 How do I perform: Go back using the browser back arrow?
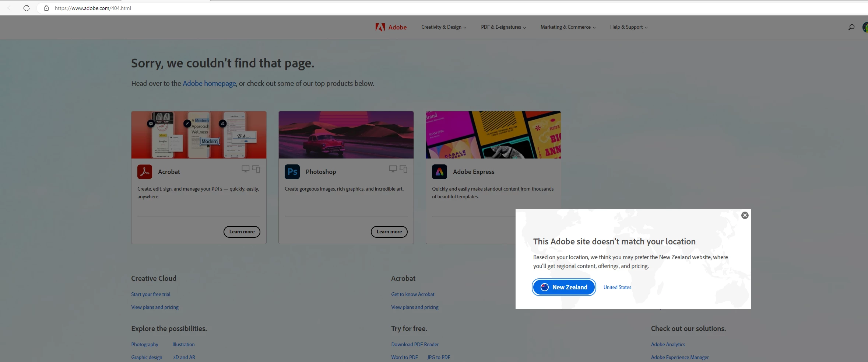[x=10, y=8]
